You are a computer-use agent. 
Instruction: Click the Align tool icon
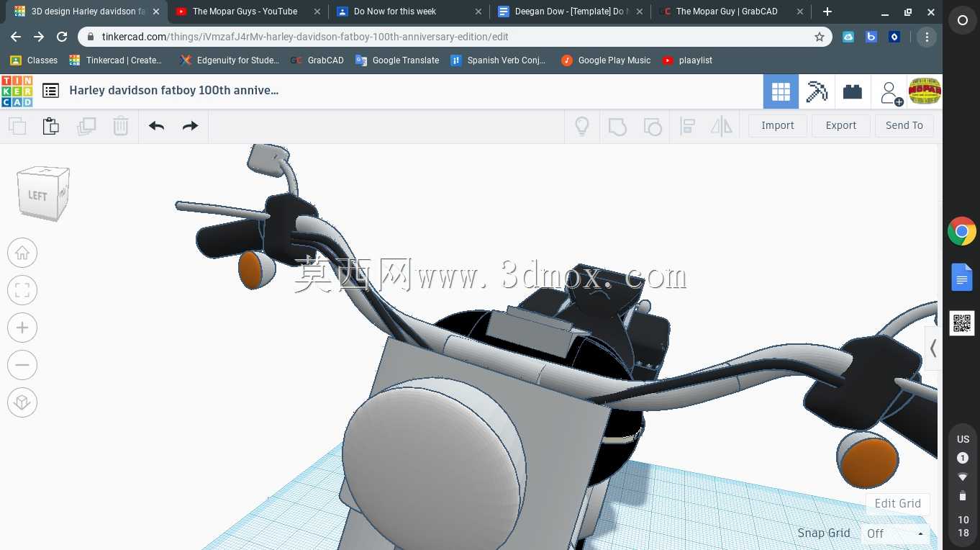point(687,126)
